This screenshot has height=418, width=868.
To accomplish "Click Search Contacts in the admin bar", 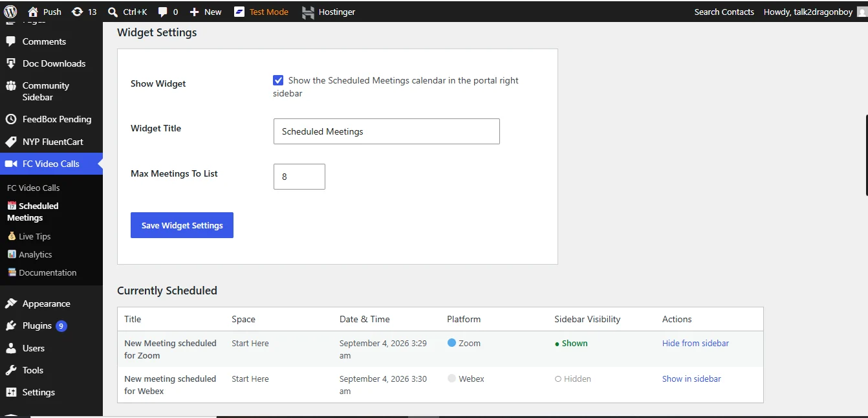I will click(724, 12).
